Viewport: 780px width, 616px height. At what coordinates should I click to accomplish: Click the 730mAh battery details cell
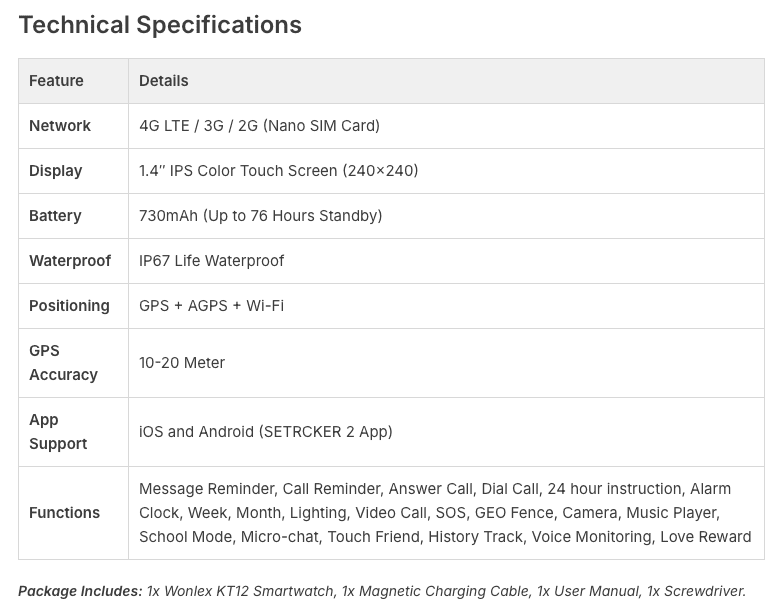coord(260,216)
